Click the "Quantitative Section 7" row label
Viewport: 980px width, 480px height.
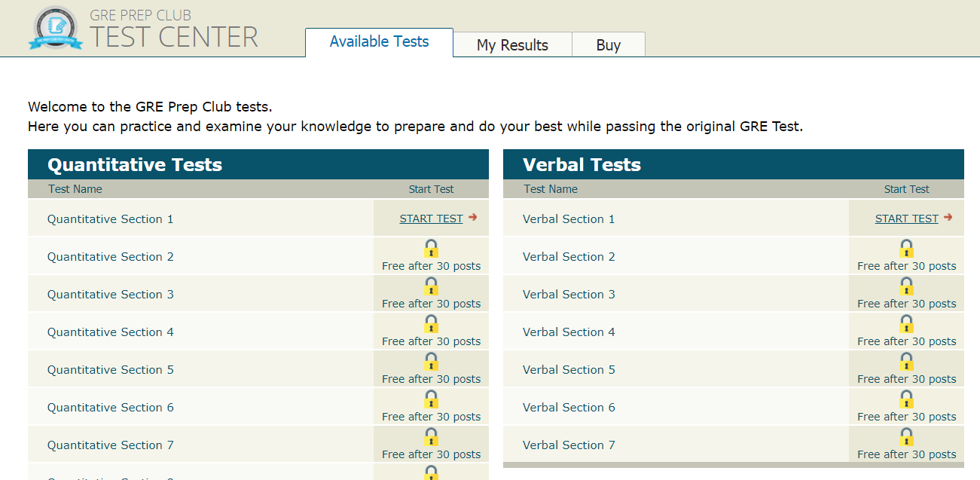click(x=111, y=445)
